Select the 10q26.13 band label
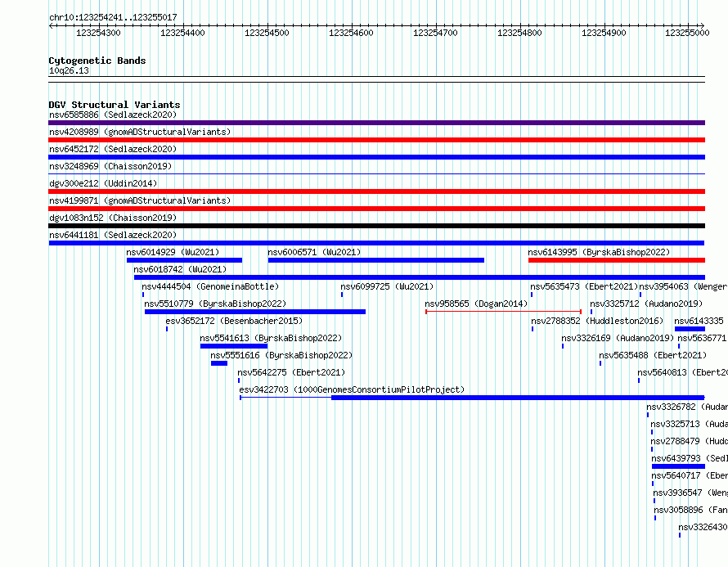This screenshot has height=567, width=728. click(x=70, y=70)
